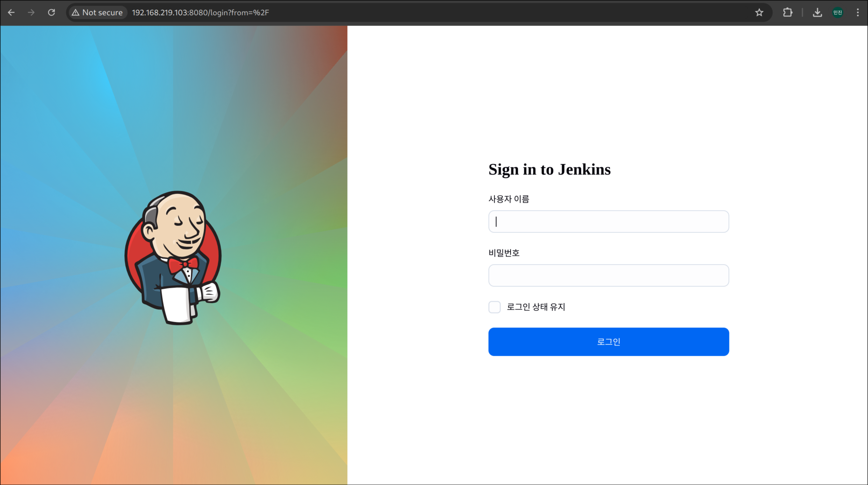Click the Jenkins butler logo
Viewport: 868px width, 485px height.
click(x=173, y=257)
